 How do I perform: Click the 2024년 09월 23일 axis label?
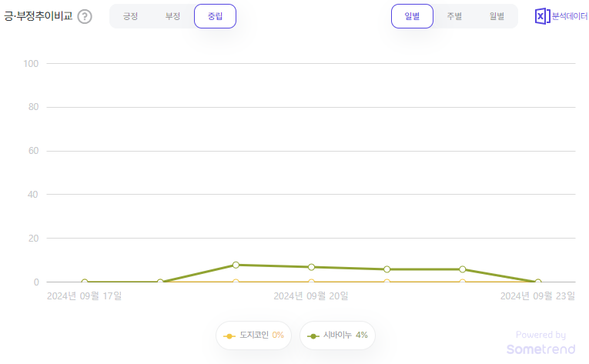click(537, 296)
